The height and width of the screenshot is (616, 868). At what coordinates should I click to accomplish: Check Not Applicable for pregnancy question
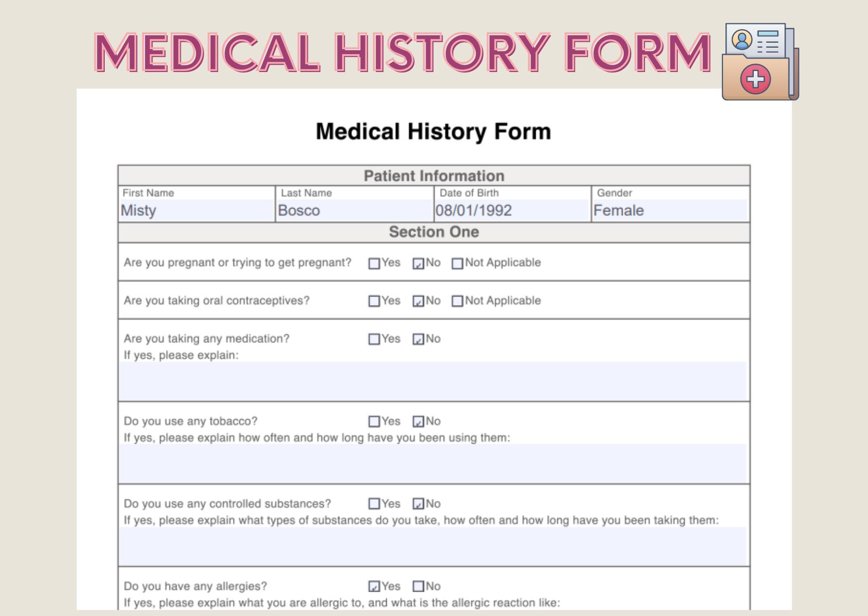(x=457, y=263)
